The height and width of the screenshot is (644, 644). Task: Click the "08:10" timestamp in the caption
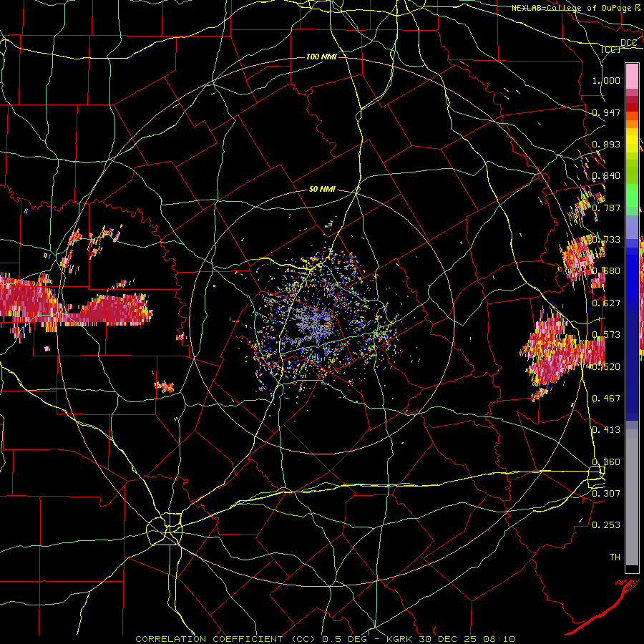pos(499,639)
